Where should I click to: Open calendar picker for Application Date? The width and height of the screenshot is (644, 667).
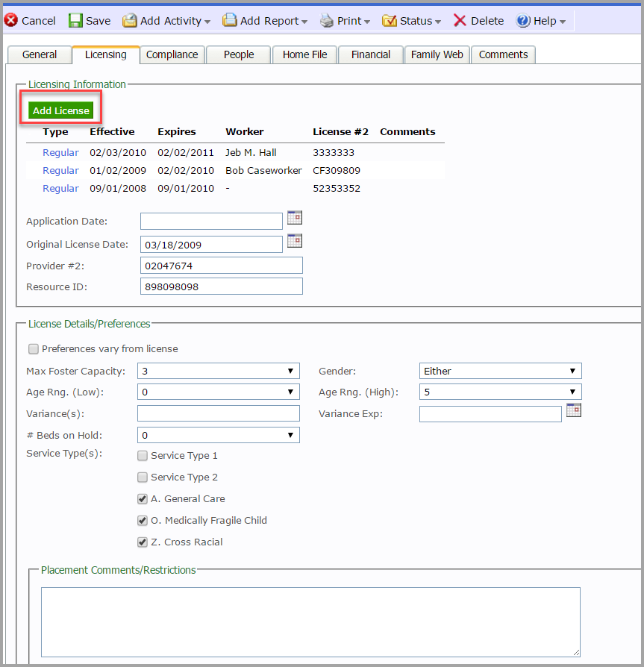point(294,217)
